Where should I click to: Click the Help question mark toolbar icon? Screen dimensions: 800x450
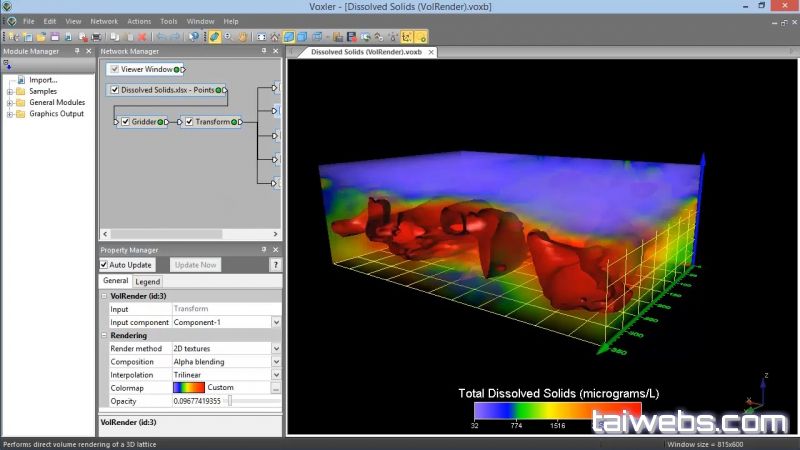[x=193, y=37]
